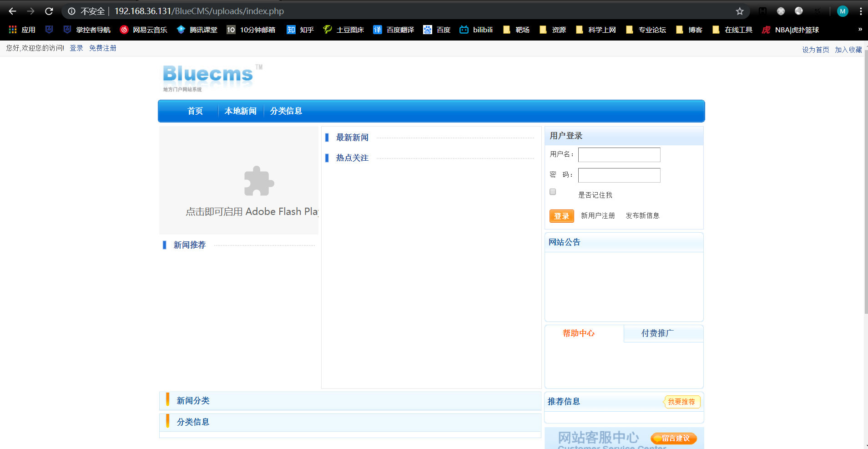Enable the 是否记住我 checkbox

click(x=552, y=192)
